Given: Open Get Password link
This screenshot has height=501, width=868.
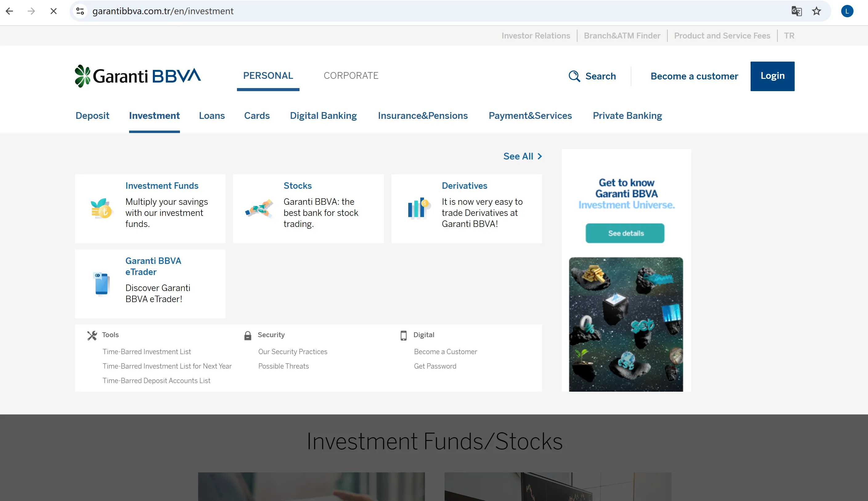Looking at the screenshot, I should pyautogui.click(x=435, y=366).
